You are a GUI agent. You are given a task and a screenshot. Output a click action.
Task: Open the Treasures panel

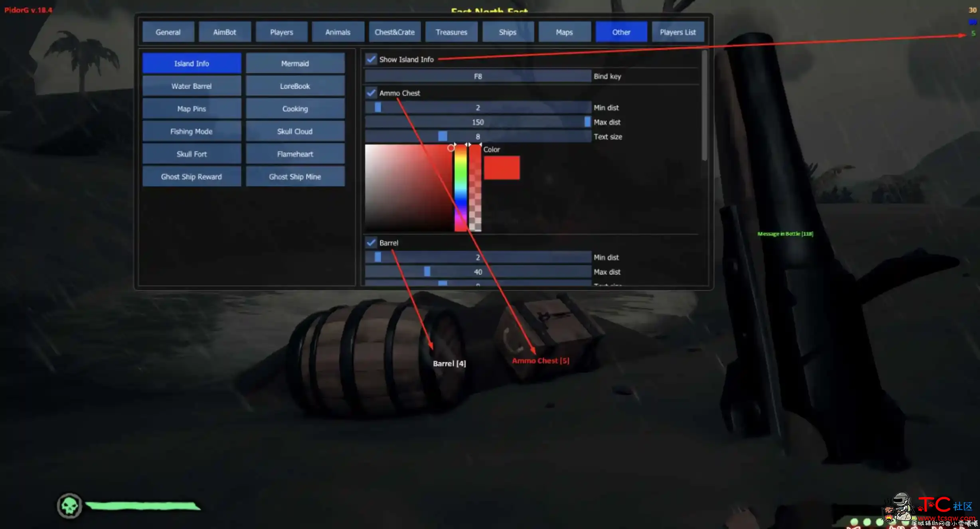[451, 31]
